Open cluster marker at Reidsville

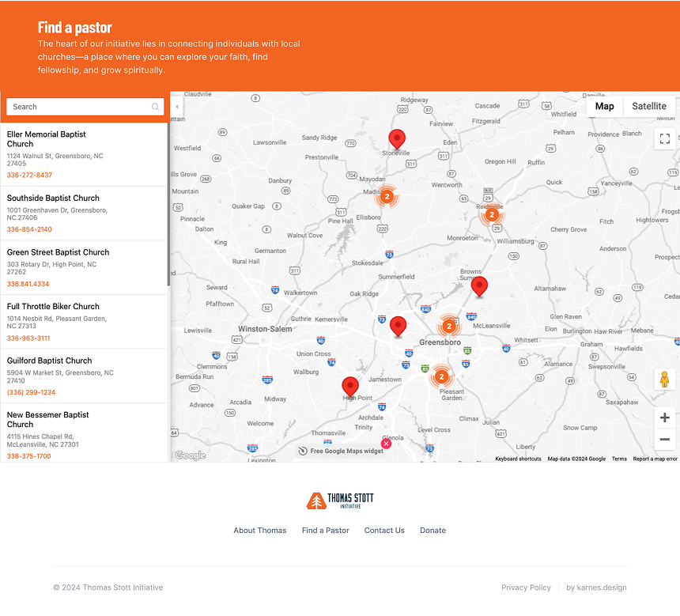491,214
